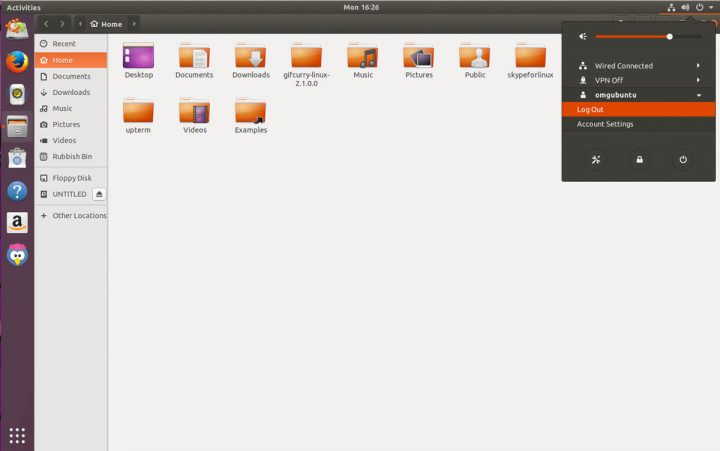
Task: Eject the UNTITLED drive
Action: click(99, 194)
